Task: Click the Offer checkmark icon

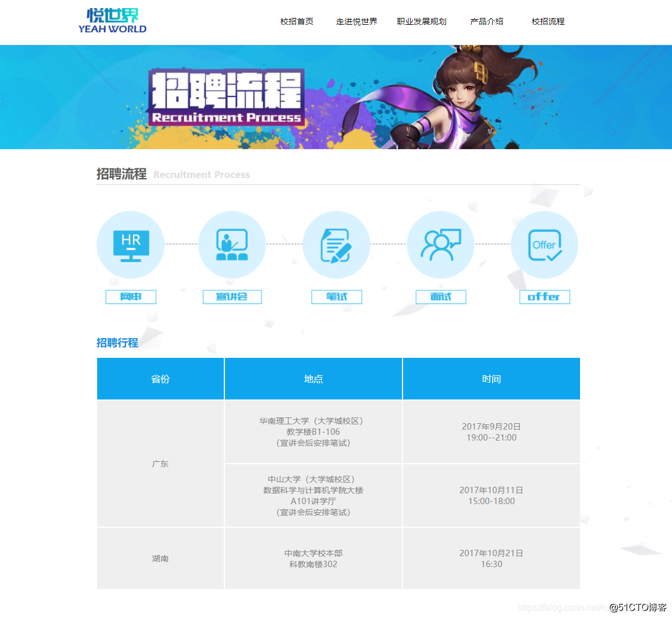Action: tap(545, 245)
